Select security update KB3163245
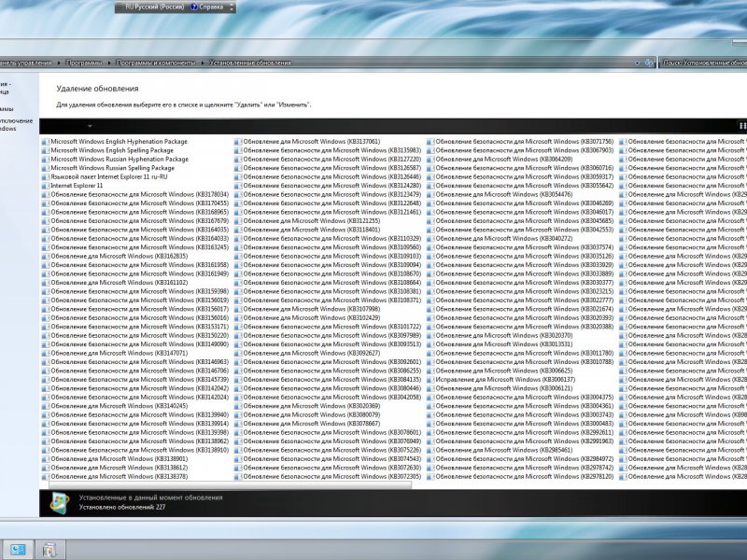747x560 pixels. coord(135,247)
